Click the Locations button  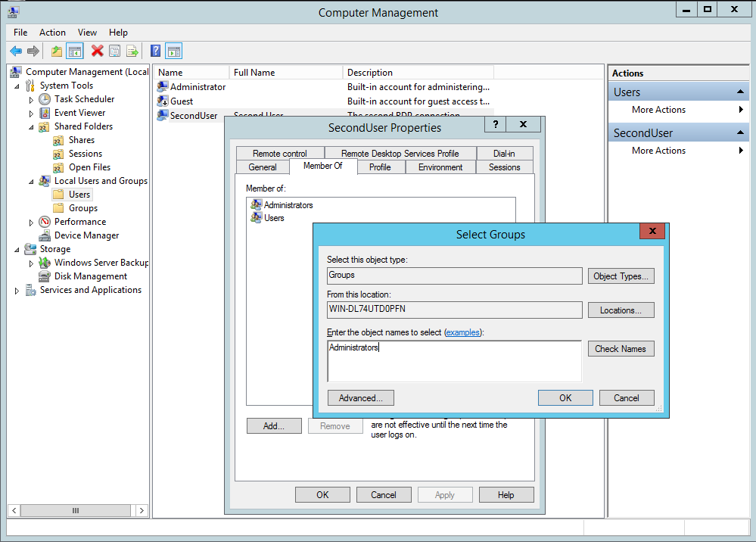click(x=621, y=310)
